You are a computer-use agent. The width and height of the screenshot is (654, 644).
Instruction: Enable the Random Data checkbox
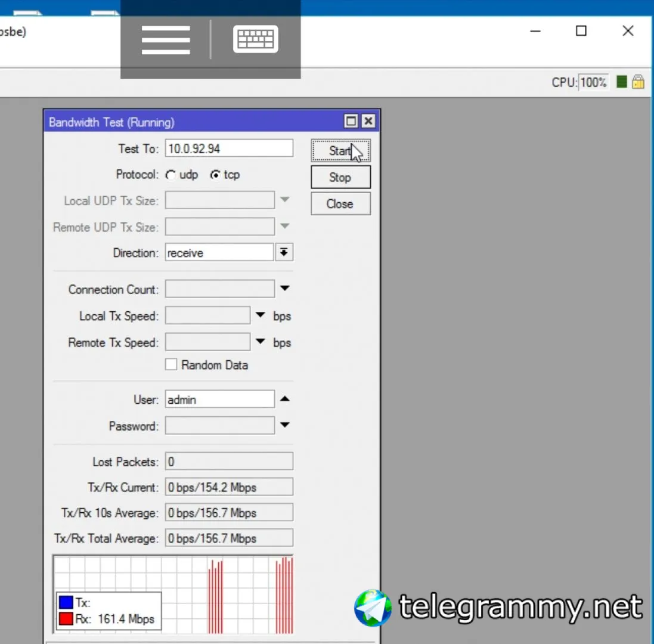coord(171,364)
